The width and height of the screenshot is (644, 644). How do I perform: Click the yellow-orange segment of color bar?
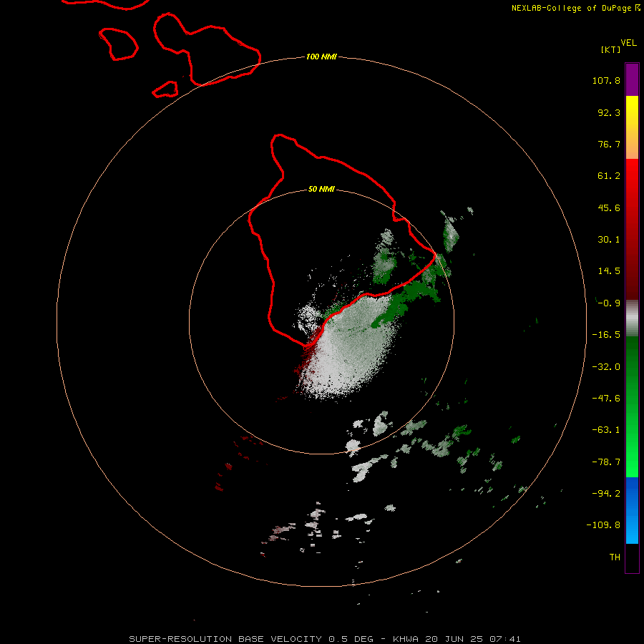coord(632,127)
